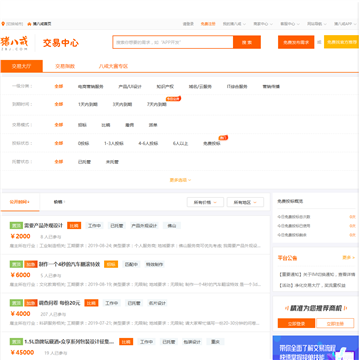
Task: Click the yellow button beside 免费发布需求
Action: pos(341,42)
